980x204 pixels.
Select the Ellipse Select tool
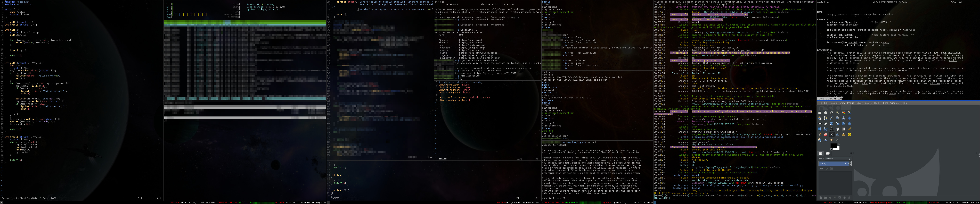point(826,113)
